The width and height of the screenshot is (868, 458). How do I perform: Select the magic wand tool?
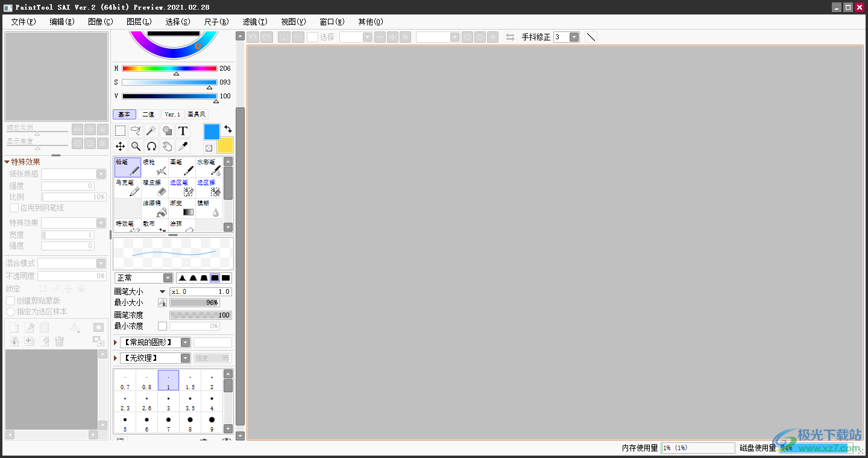tap(152, 130)
